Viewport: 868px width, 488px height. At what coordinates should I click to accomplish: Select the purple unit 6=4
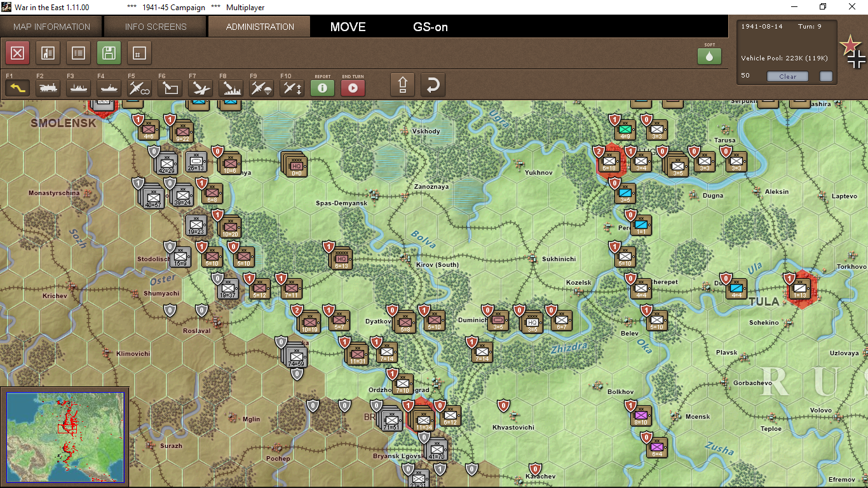(657, 447)
